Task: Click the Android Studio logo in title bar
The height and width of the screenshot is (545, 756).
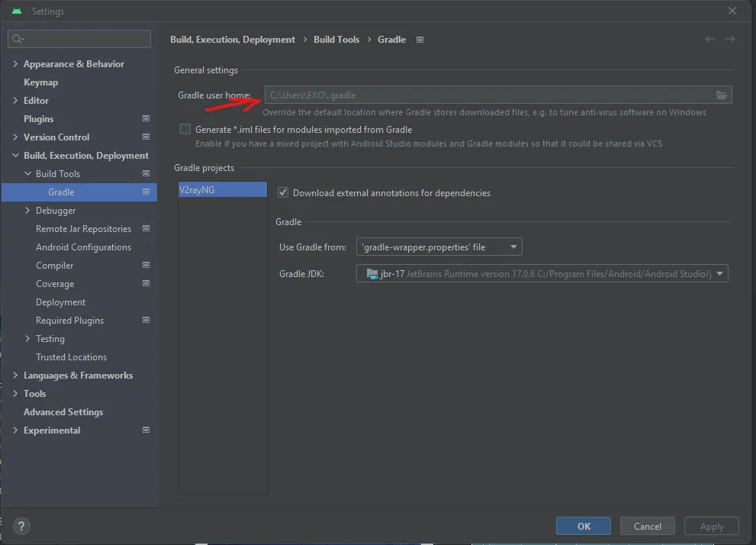Action: (17, 11)
